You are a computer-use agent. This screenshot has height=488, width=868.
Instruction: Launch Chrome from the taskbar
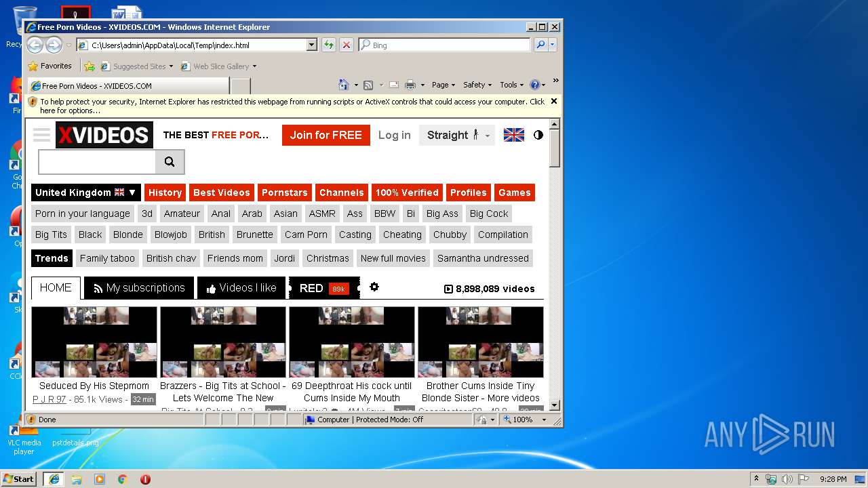[122, 479]
